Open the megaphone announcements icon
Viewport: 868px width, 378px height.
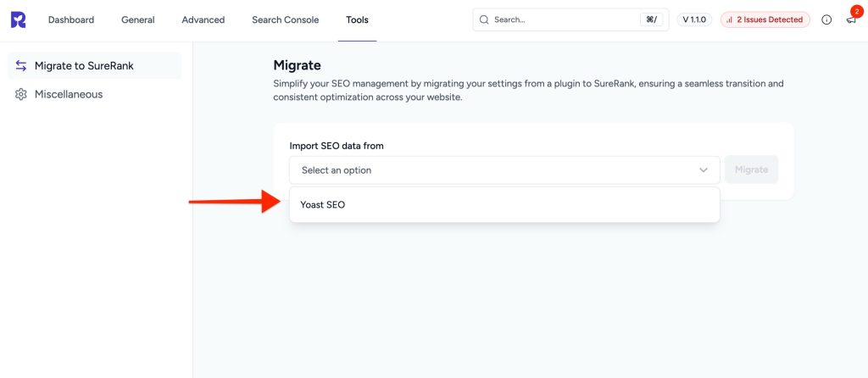[x=851, y=20]
